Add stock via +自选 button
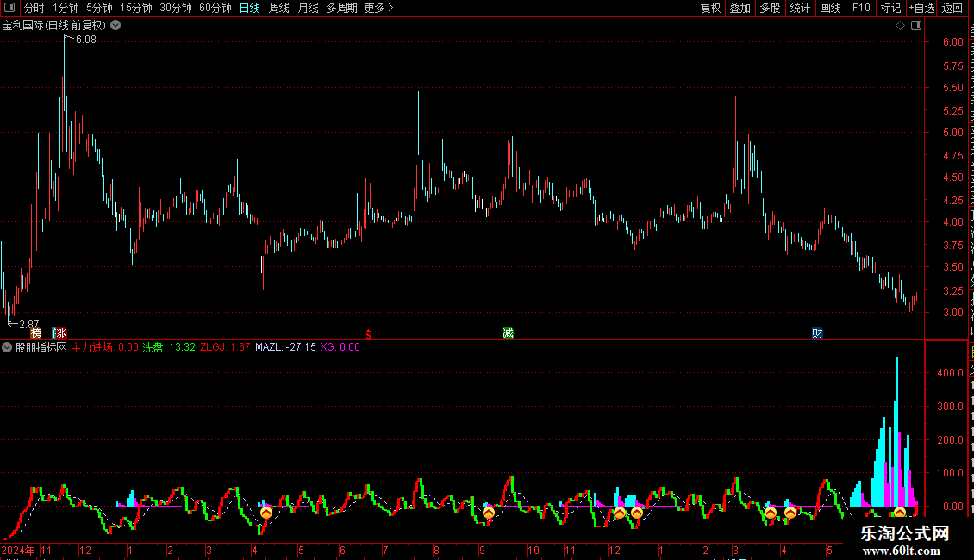The height and width of the screenshot is (560, 974). [x=921, y=8]
